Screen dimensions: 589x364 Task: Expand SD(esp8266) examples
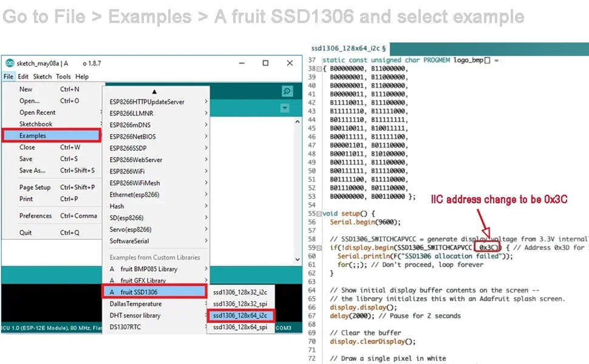tap(156, 218)
